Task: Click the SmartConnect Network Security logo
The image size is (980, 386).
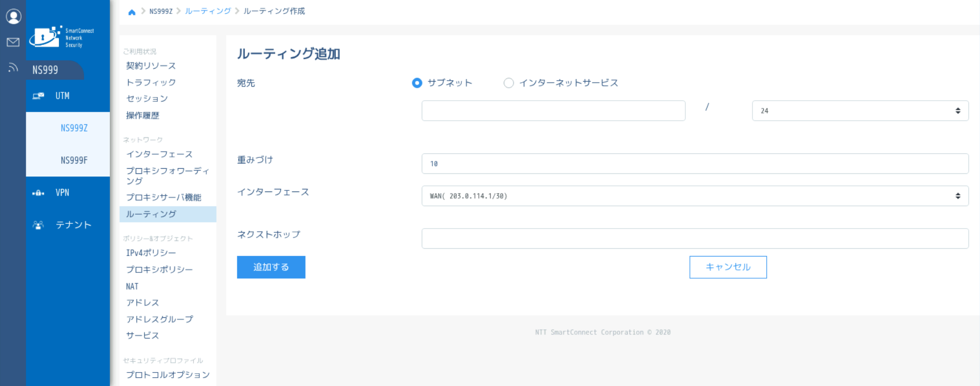Action: click(62, 37)
